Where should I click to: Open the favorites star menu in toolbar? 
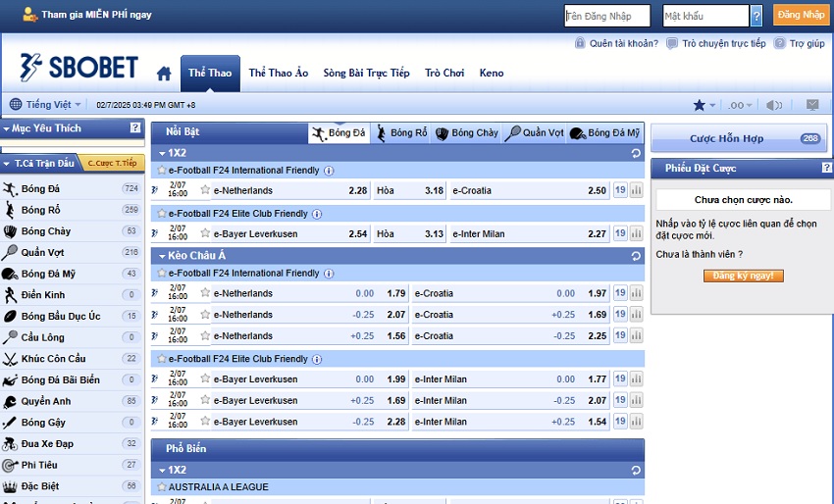tap(704, 105)
